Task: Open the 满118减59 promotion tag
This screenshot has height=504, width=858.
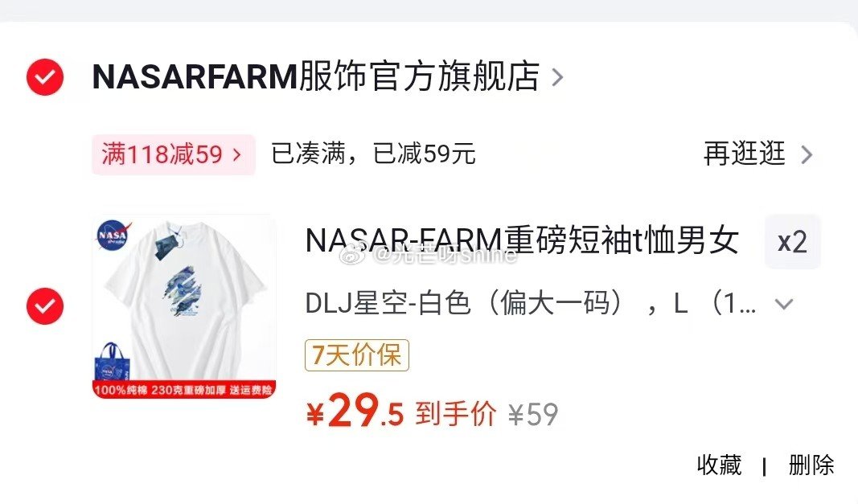Action: point(174,154)
